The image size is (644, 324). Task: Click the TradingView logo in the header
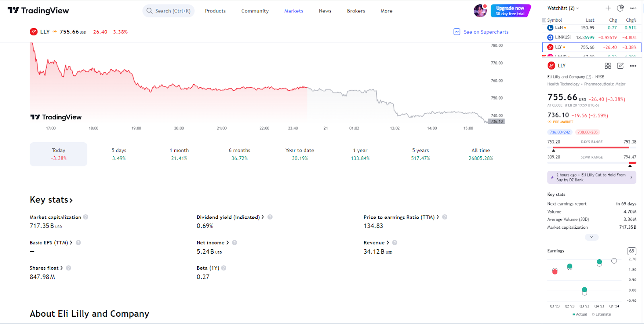[x=38, y=10]
